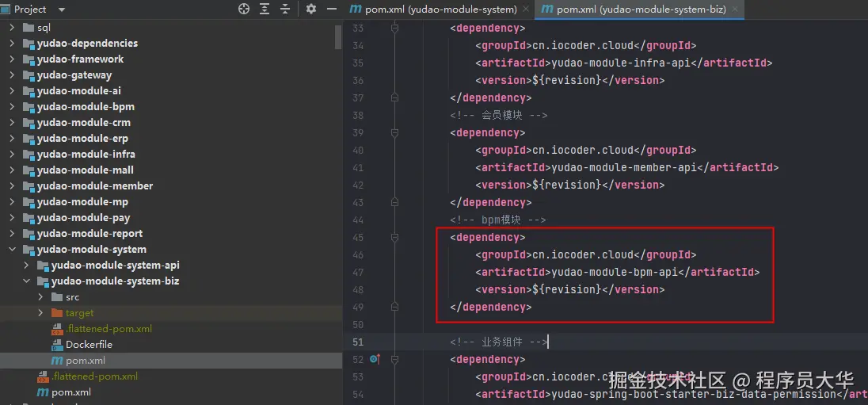This screenshot has height=405, width=868.
Task: Expand the yudao-module-system-api module
Action: tap(26, 266)
